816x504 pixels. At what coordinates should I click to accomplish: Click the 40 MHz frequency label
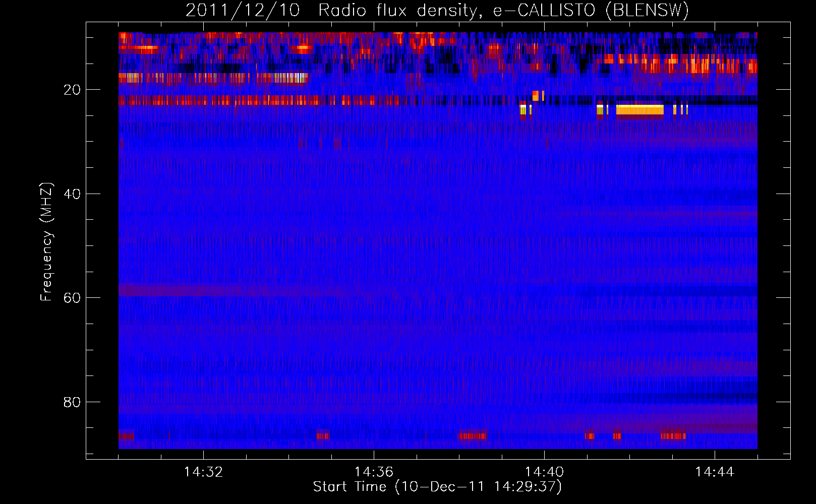click(x=72, y=194)
